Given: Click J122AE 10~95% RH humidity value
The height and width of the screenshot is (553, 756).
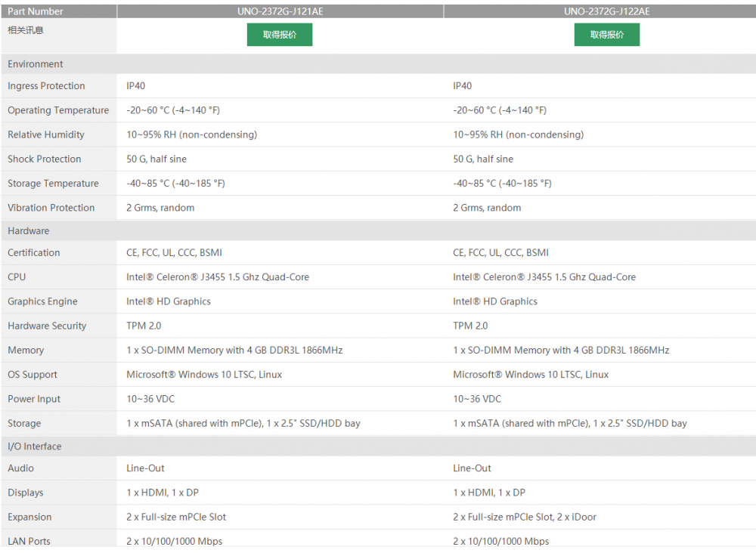Looking at the screenshot, I should [x=519, y=134].
